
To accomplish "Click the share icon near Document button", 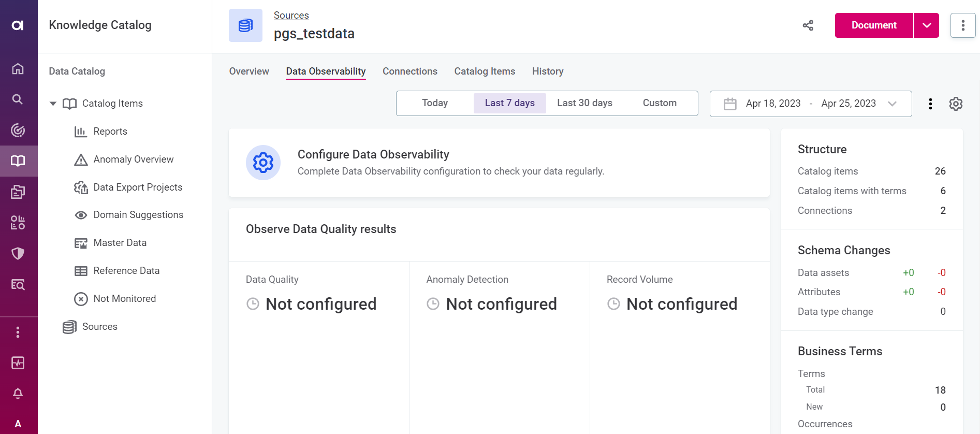I will (808, 25).
